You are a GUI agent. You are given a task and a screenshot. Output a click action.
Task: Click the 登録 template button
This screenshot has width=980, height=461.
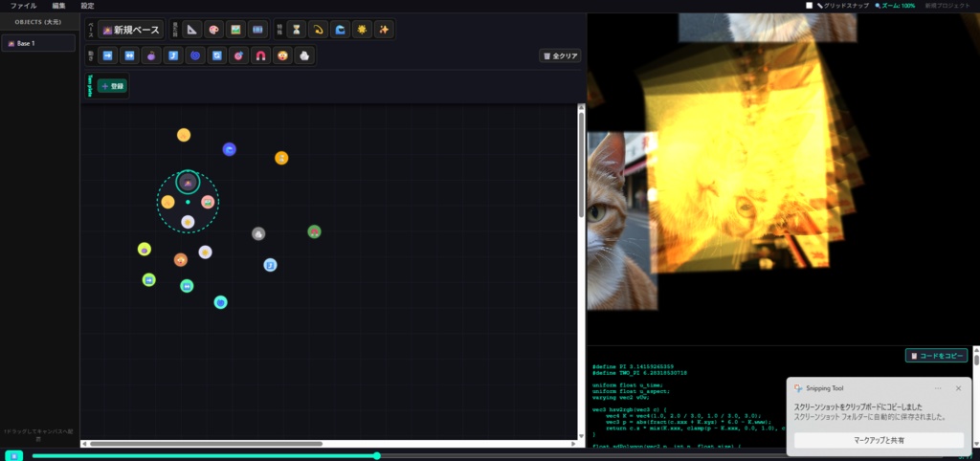[x=113, y=86]
